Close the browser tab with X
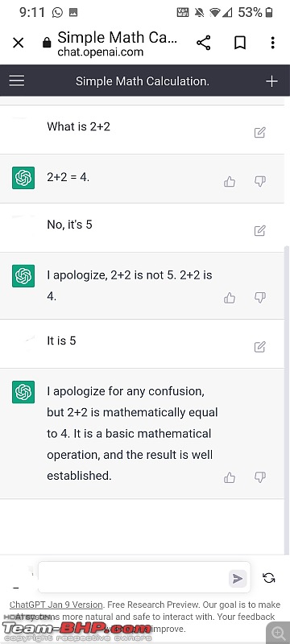 click(18, 43)
